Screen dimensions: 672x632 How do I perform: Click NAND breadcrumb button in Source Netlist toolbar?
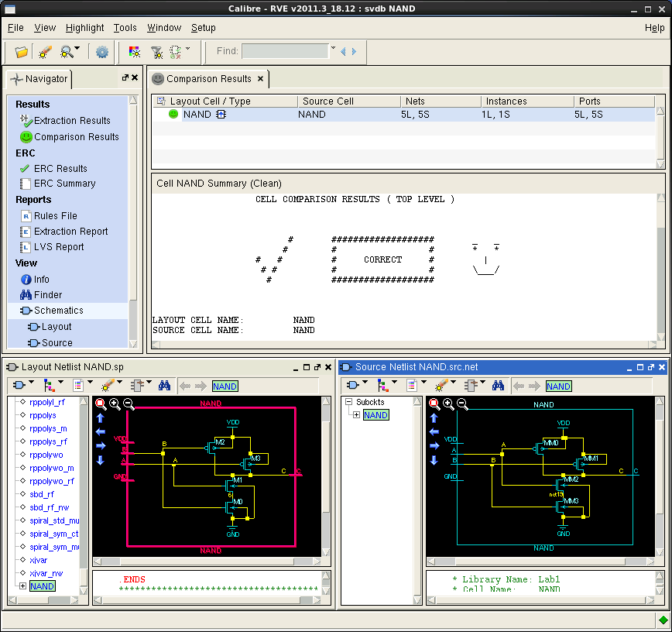(x=558, y=386)
